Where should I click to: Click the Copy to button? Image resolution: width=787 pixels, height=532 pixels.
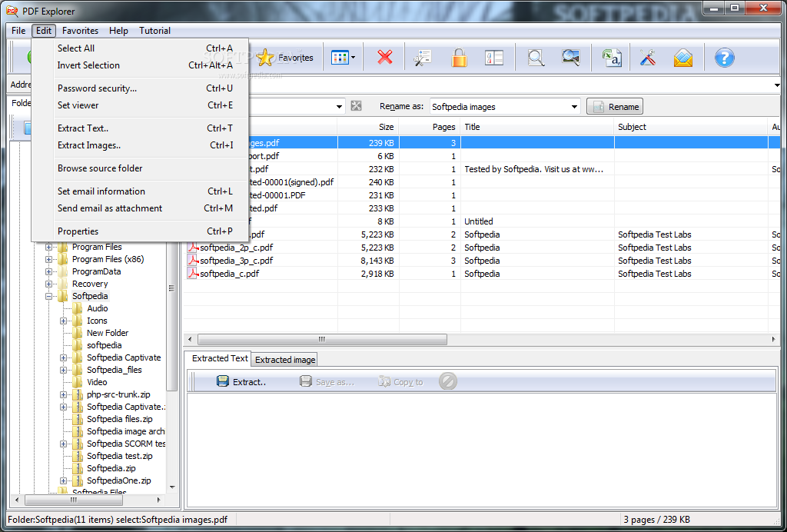click(x=400, y=382)
